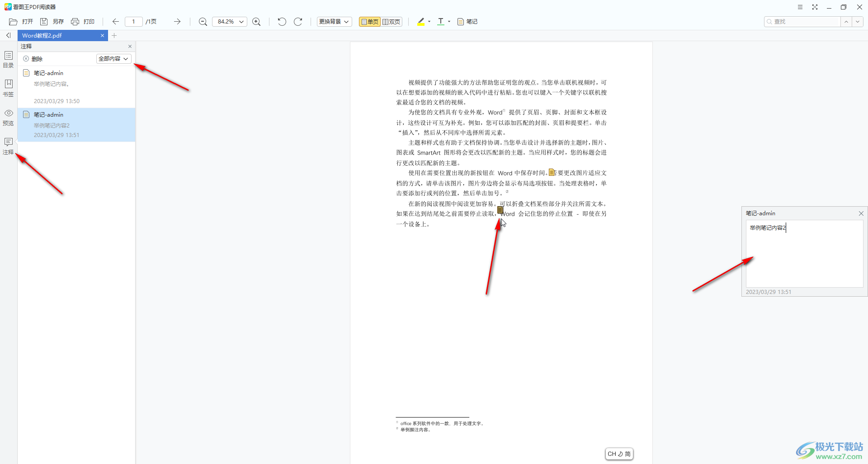Click the note popup timestamp 2023/03/29 13:51
This screenshot has width=868, height=464.
(769, 292)
